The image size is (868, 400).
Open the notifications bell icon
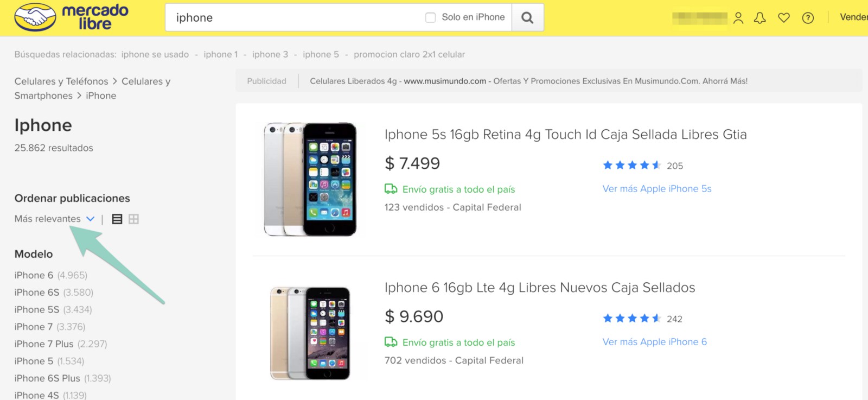pyautogui.click(x=760, y=18)
